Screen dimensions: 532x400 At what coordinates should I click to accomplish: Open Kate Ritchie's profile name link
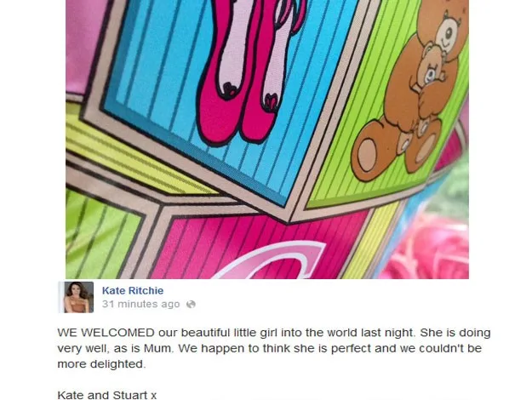click(x=133, y=290)
